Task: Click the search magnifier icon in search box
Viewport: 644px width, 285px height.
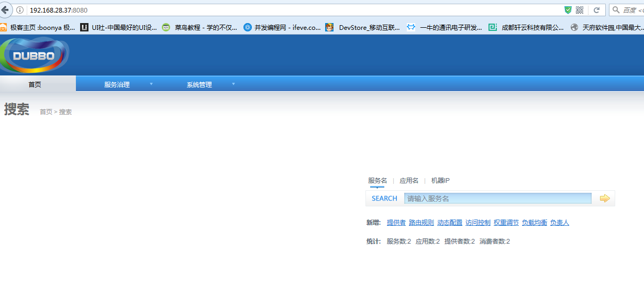Action: coord(616,10)
